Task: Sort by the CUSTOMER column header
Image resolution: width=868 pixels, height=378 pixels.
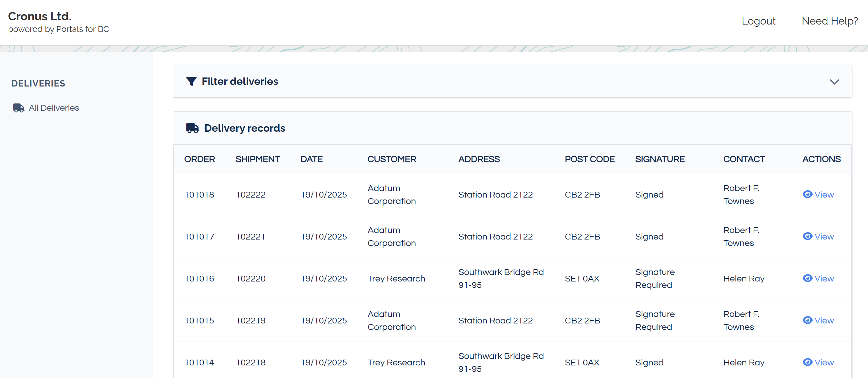Action: pyautogui.click(x=392, y=159)
